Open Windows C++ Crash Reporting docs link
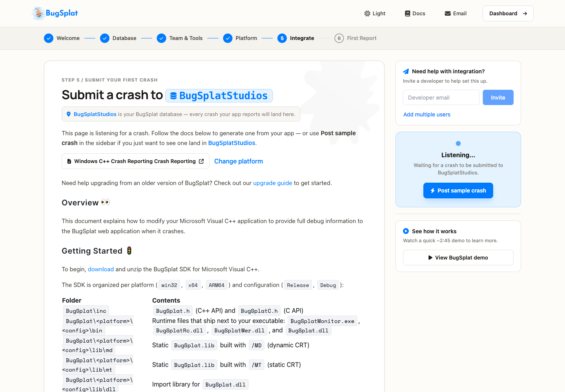 pos(135,161)
